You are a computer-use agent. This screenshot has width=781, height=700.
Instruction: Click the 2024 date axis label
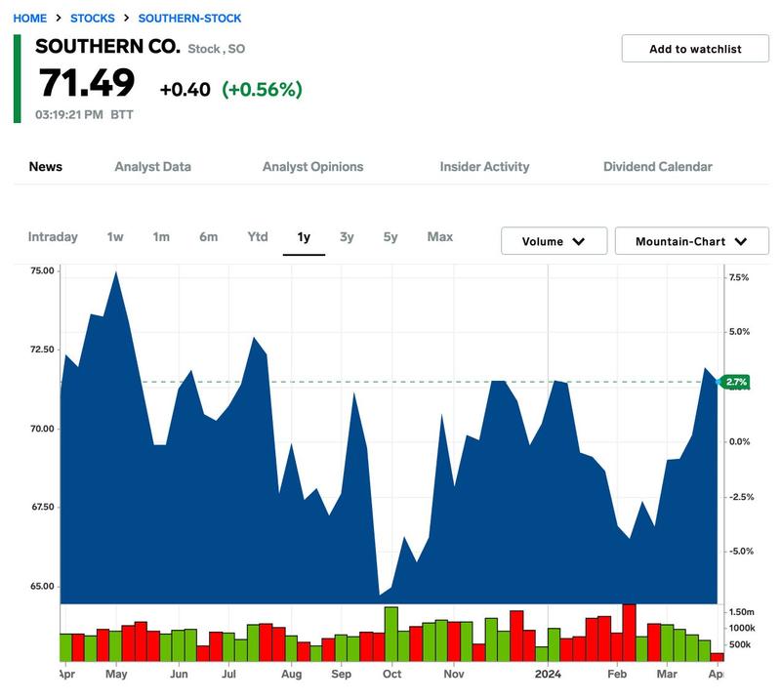[x=548, y=674]
